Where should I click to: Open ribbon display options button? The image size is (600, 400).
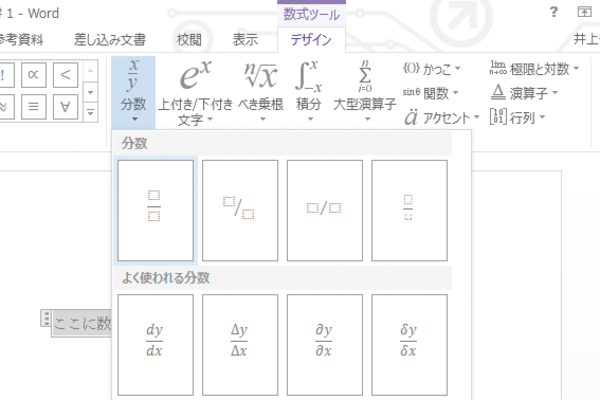coord(584,12)
